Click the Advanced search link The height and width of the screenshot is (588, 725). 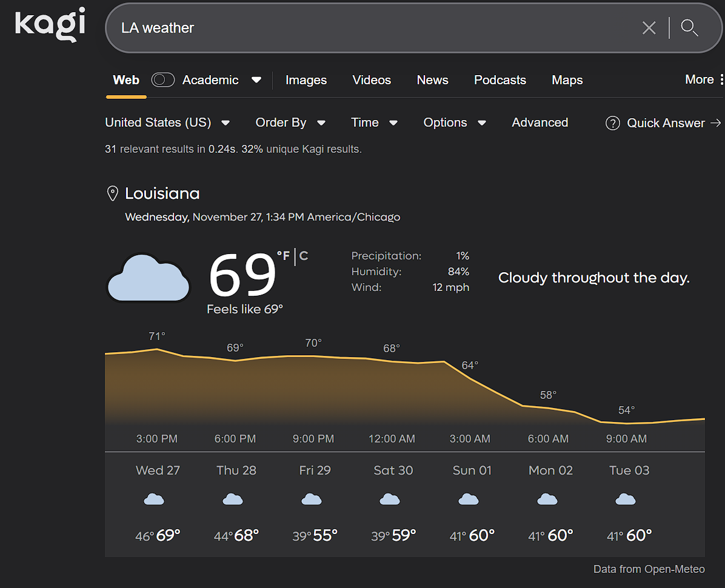[540, 123]
